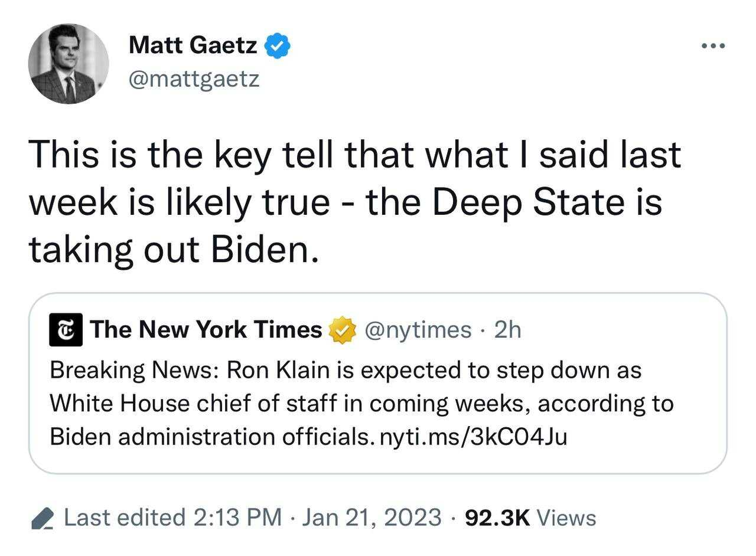Viewport: 756px width, 556px height.
Task: View edit history via Last edited label
Action: [x=124, y=518]
